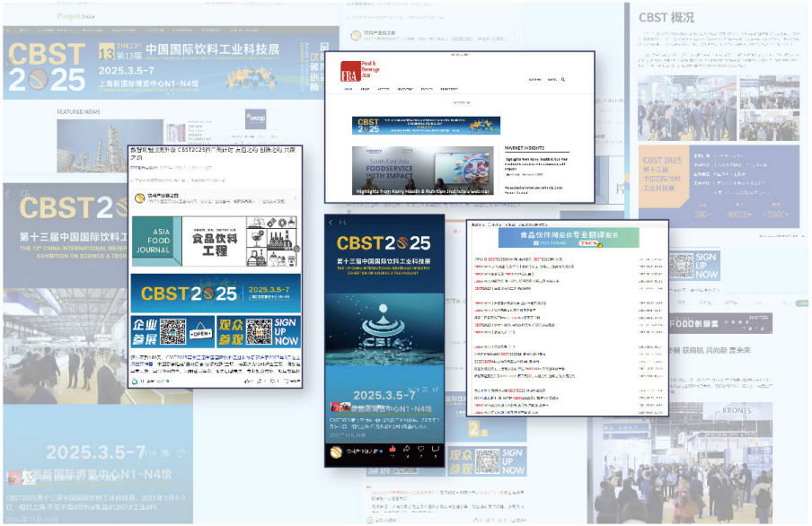812x526 pixels.
Task: Toggle the like reaction at the article footer
Action: tap(246, 381)
